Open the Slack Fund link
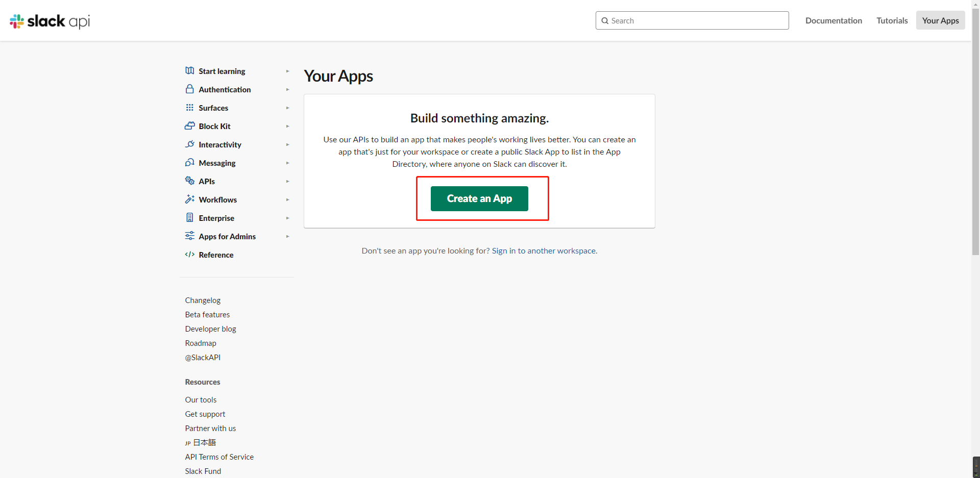This screenshot has height=478, width=980. click(203, 471)
